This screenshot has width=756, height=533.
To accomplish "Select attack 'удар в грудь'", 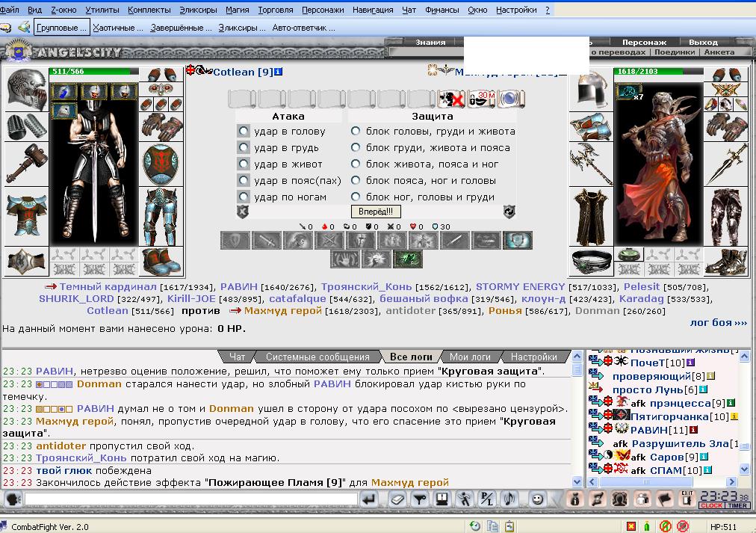I will [244, 147].
